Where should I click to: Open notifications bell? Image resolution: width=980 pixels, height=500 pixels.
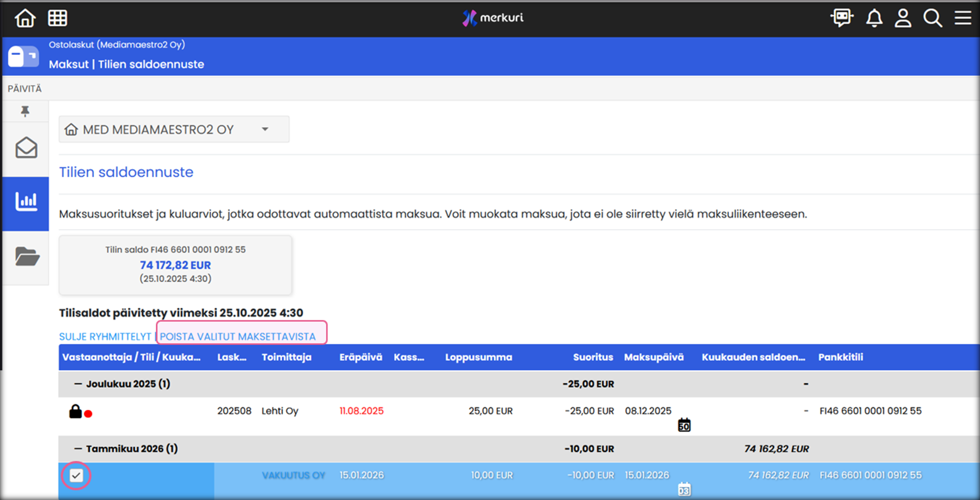(874, 18)
